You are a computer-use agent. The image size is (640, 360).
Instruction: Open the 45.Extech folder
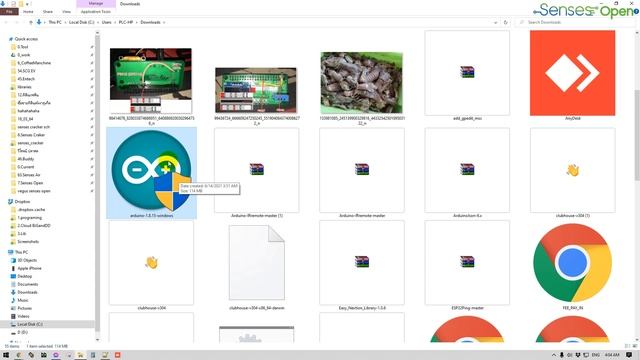pyautogui.click(x=26, y=79)
